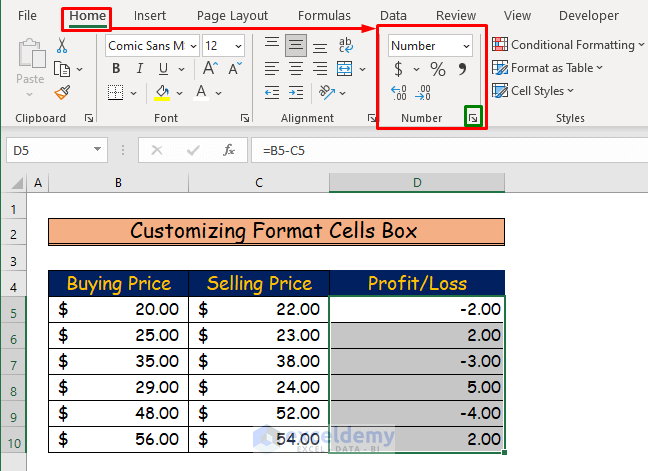Click the Insert Function fx button
The height and width of the screenshot is (471, 648).
tap(229, 150)
